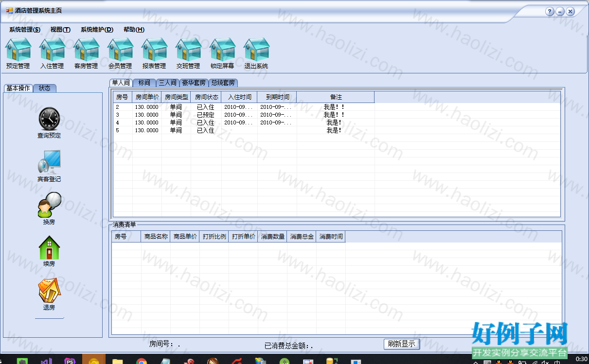Viewport: 589px width, 364px height.
Task: Select the 总统套房 room tab
Action: pyautogui.click(x=223, y=83)
